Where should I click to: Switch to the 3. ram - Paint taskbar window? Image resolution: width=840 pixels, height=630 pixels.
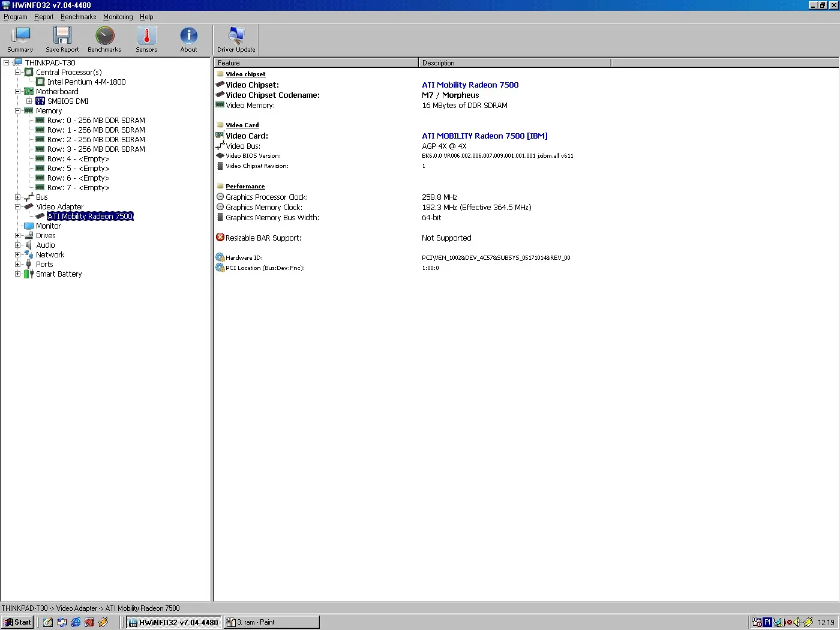(271, 622)
